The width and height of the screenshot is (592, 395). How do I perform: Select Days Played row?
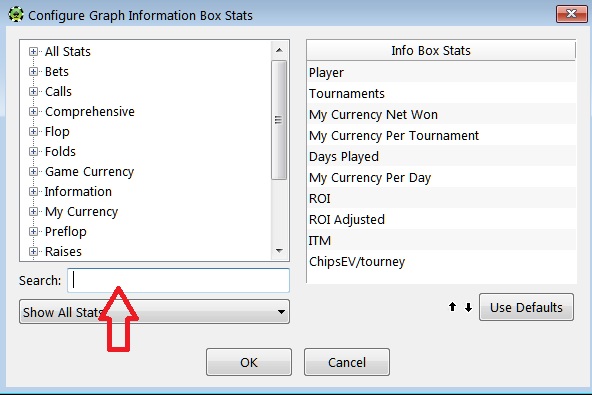click(441, 156)
